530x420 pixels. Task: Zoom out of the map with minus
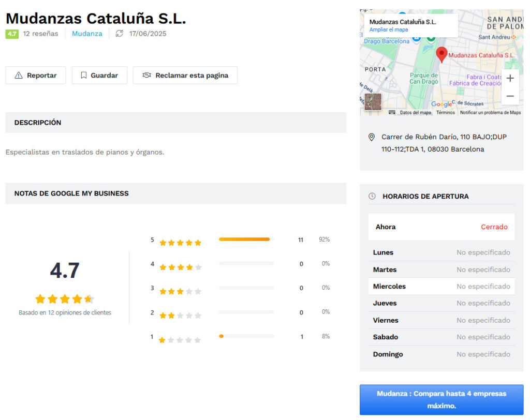(510, 96)
